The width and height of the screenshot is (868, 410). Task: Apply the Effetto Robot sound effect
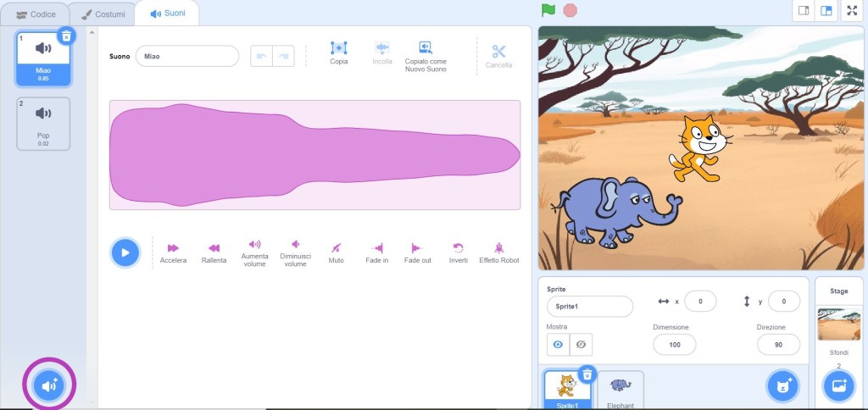click(x=498, y=248)
